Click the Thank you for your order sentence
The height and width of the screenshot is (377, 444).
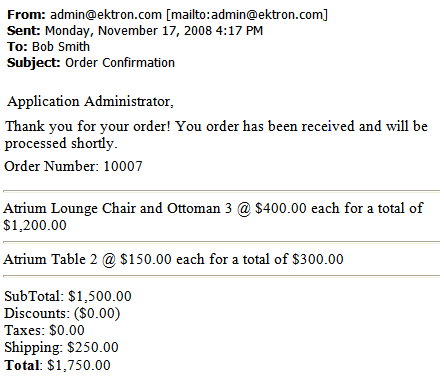pyautogui.click(x=88, y=126)
